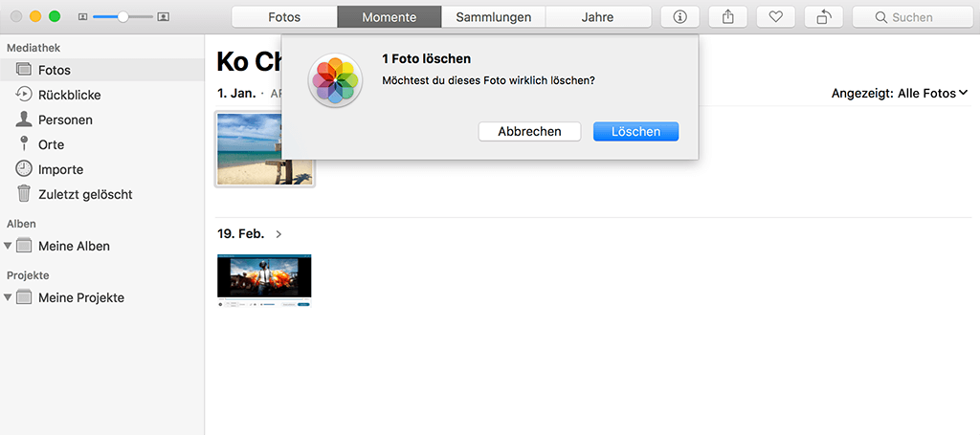Open the Angezeigt: Alle Fotos dropdown

[x=900, y=94]
